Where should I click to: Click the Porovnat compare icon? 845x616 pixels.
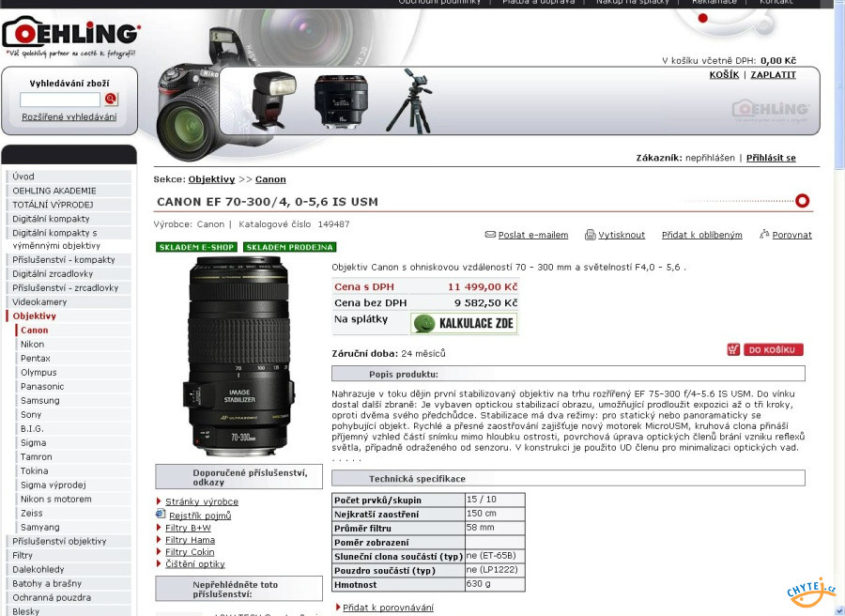coord(764,234)
